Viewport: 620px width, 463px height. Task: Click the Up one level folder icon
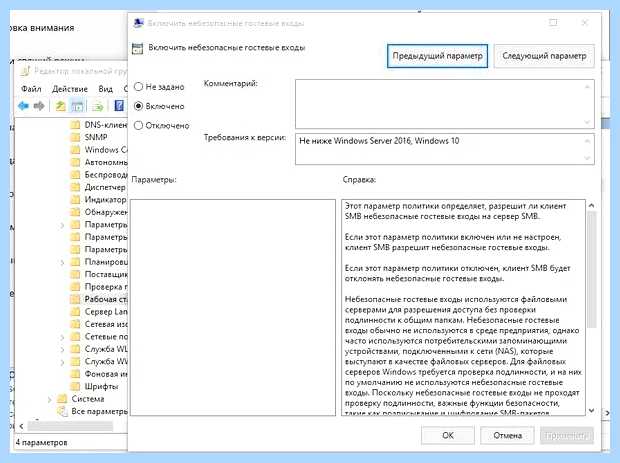[x=60, y=106]
